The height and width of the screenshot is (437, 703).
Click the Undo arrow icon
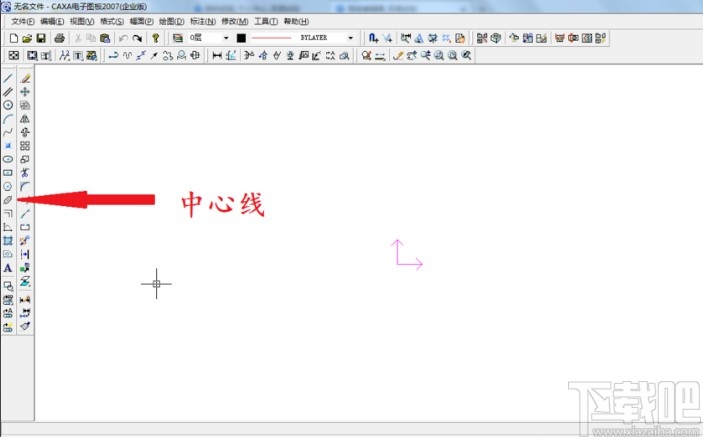122,38
